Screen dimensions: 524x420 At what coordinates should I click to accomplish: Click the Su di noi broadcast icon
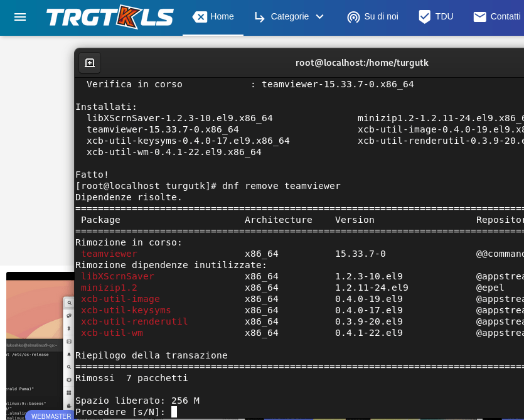click(x=353, y=17)
